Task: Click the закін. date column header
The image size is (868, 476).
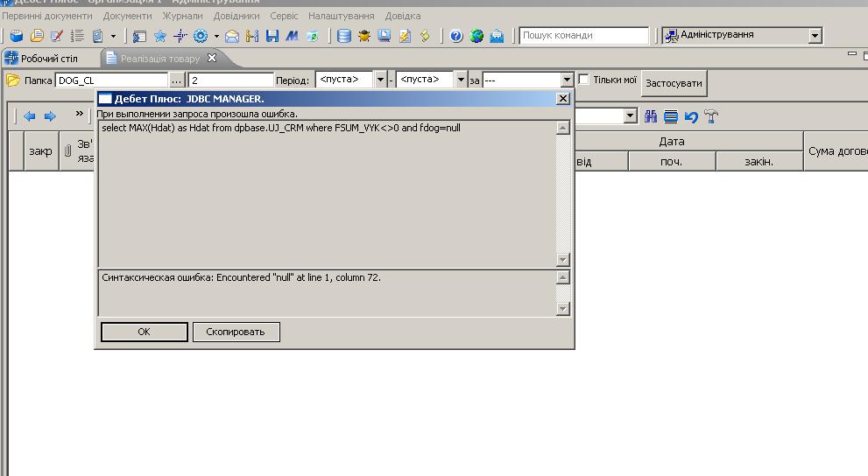Action: coord(759,161)
